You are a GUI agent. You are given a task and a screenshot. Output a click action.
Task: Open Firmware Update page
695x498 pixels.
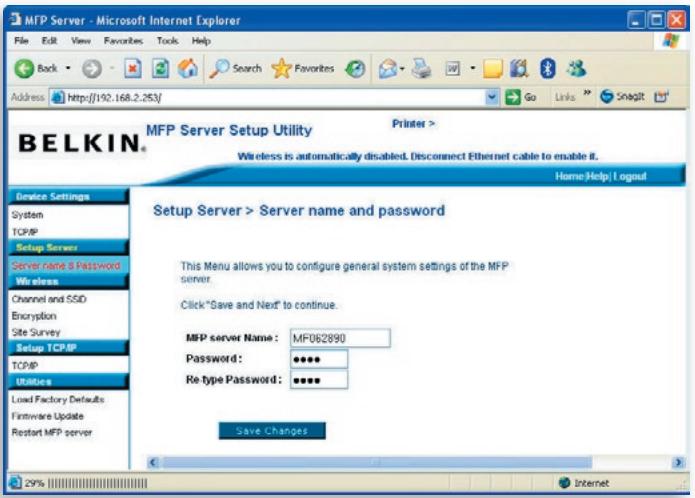point(47,416)
